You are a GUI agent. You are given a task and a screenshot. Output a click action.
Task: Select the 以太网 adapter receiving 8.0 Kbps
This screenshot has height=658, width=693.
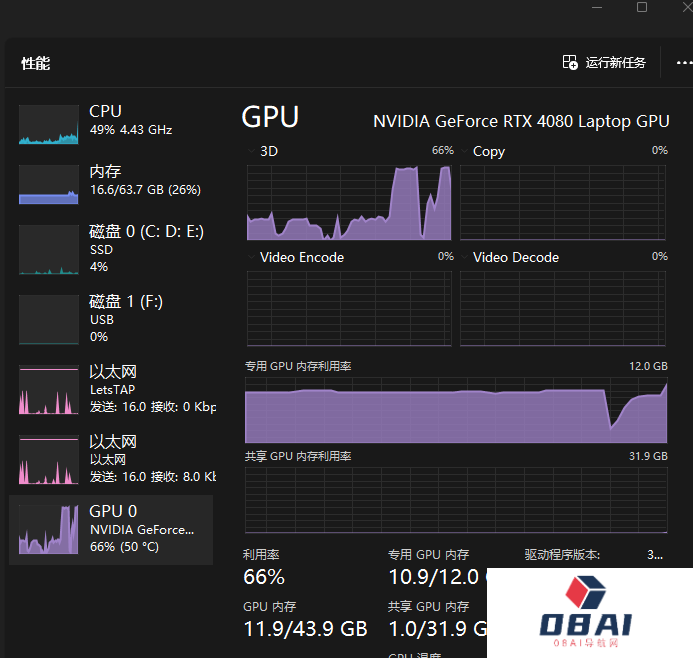(x=111, y=459)
